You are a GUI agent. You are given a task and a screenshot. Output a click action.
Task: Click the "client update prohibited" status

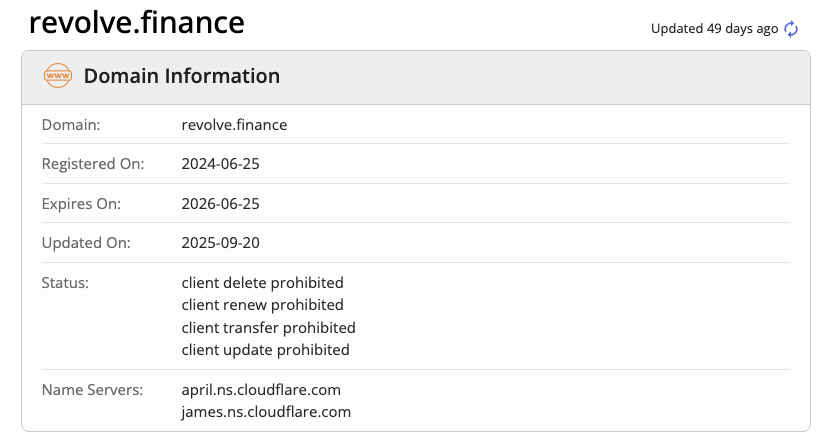tap(265, 349)
